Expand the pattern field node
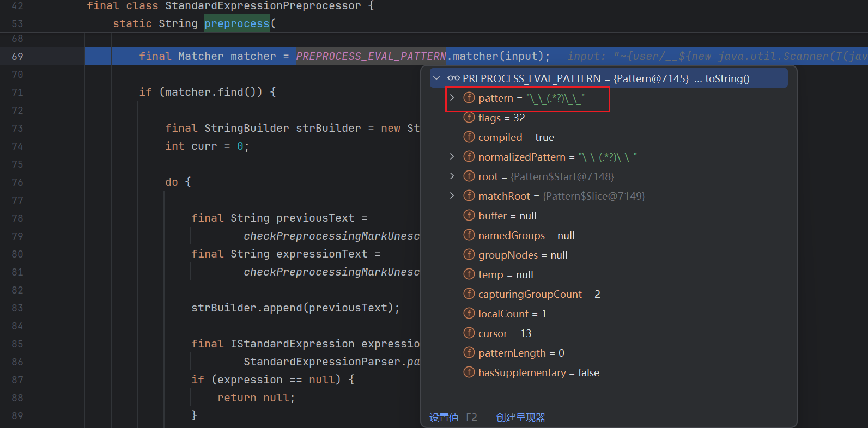This screenshot has height=428, width=868. pyautogui.click(x=452, y=98)
